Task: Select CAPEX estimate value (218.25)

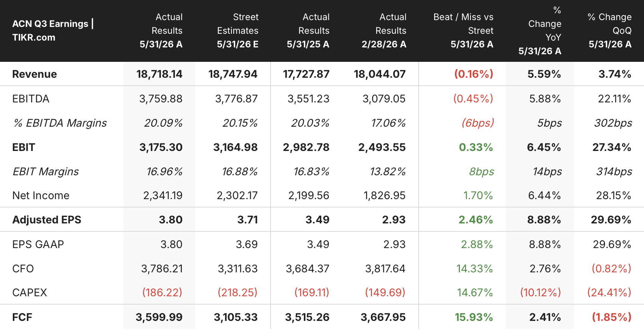Action: coord(237,292)
